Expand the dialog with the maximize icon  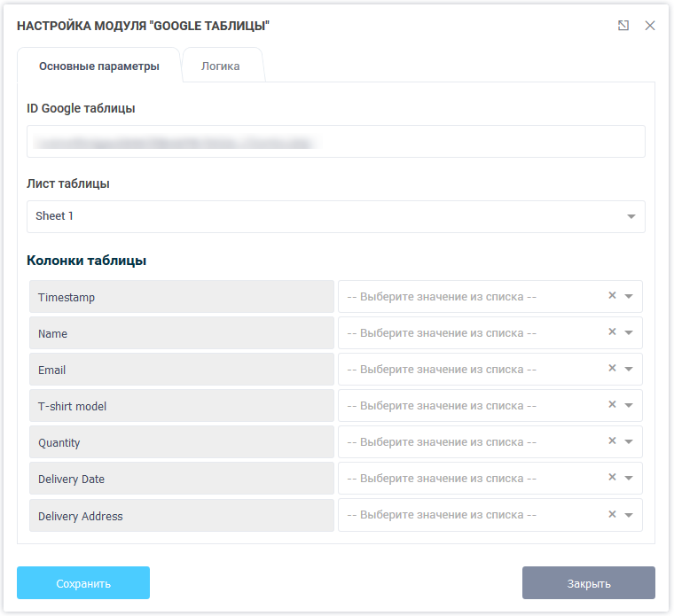(x=623, y=26)
